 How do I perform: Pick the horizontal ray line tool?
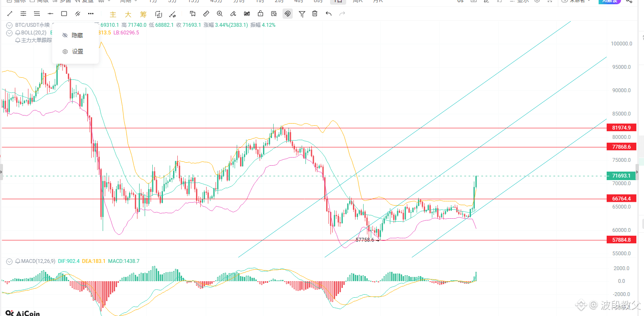[x=50, y=14]
